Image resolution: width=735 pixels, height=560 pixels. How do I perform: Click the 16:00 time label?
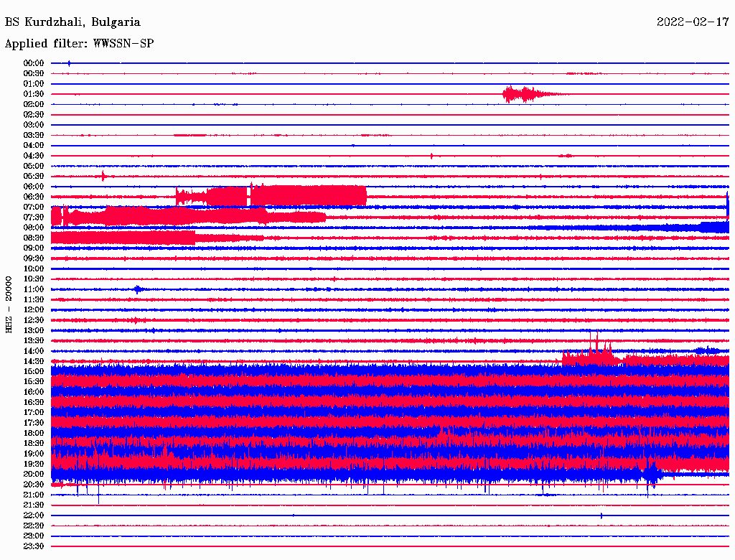point(34,392)
